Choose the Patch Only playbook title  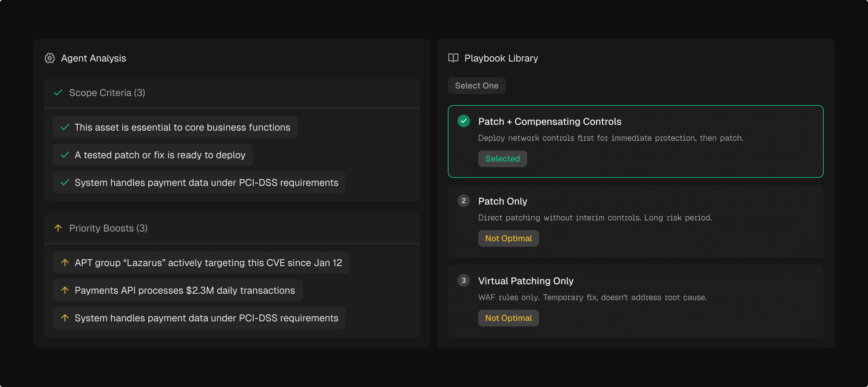pos(502,201)
